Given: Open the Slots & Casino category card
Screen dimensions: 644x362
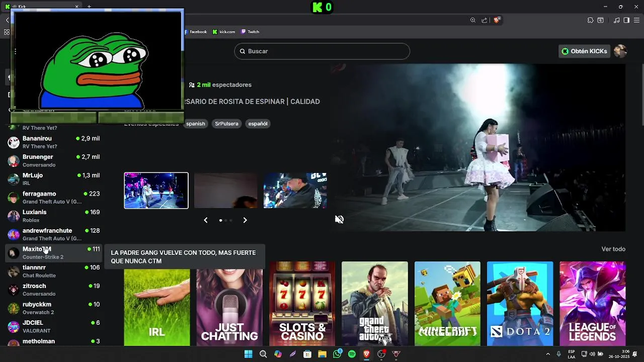Looking at the screenshot, I should (302, 304).
